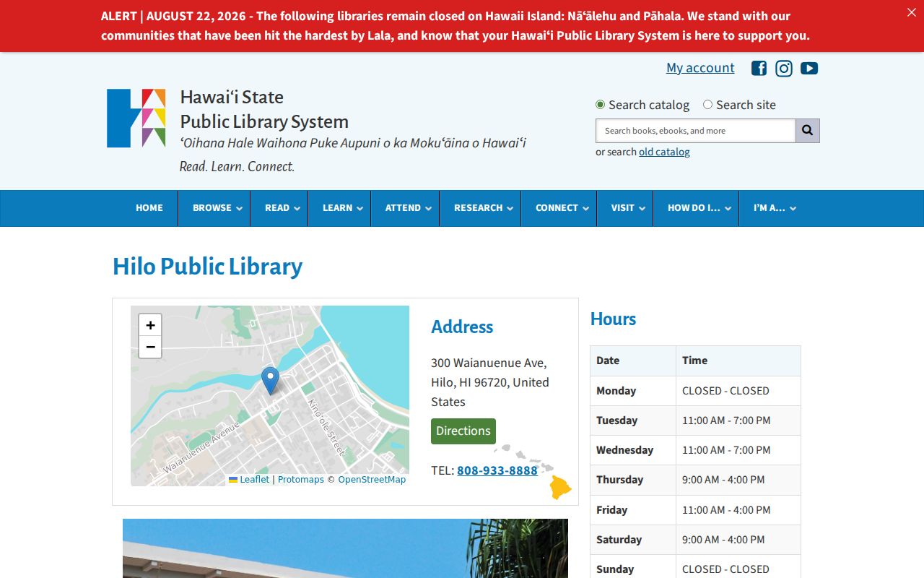
Task: Open the Visit menu
Action: 624,208
